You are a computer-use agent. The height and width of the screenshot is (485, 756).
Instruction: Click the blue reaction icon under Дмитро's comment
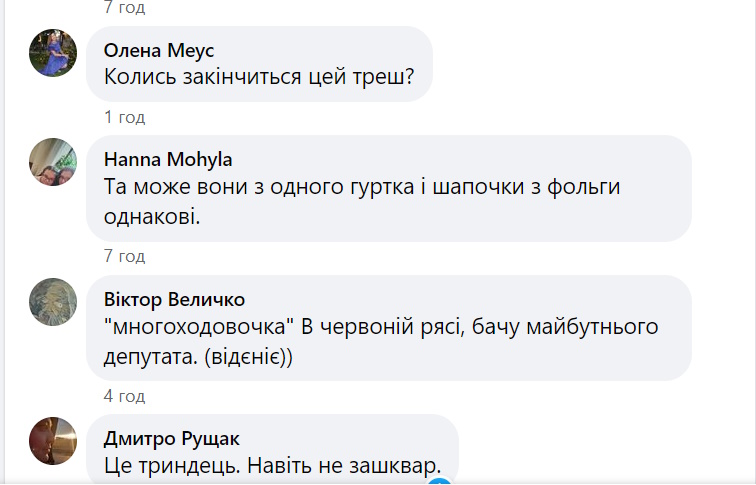438,481
